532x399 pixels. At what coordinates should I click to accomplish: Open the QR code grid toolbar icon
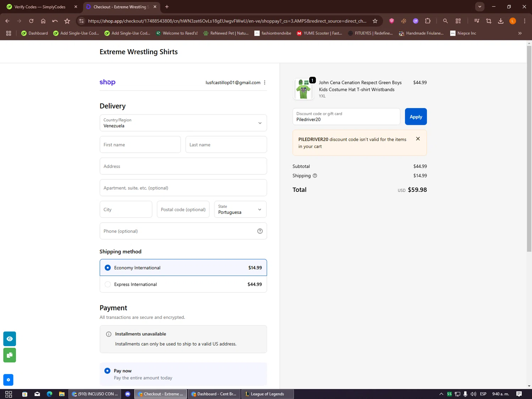pos(458,21)
